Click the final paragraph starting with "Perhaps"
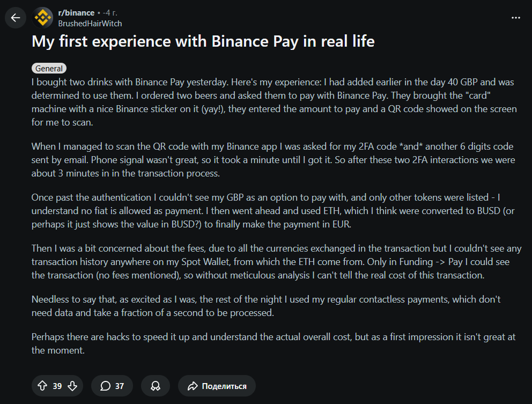The image size is (532, 404). [x=268, y=343]
